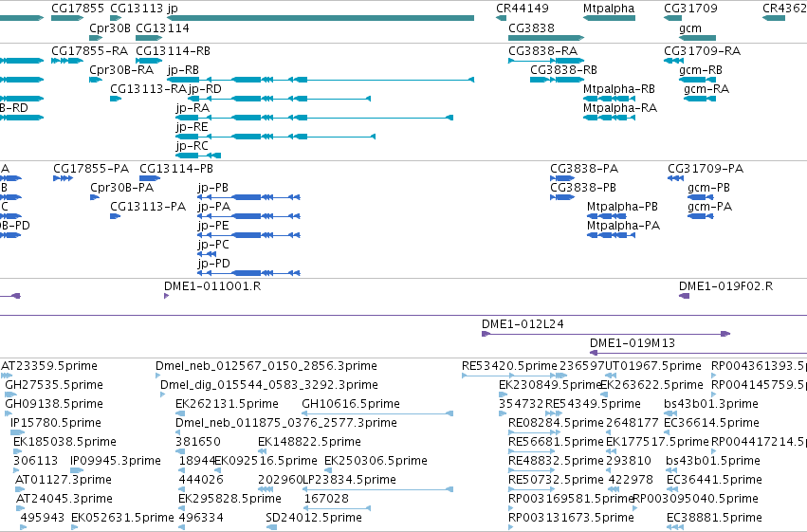
Task: Select transcript CG13114-RB
Action: click(149, 61)
